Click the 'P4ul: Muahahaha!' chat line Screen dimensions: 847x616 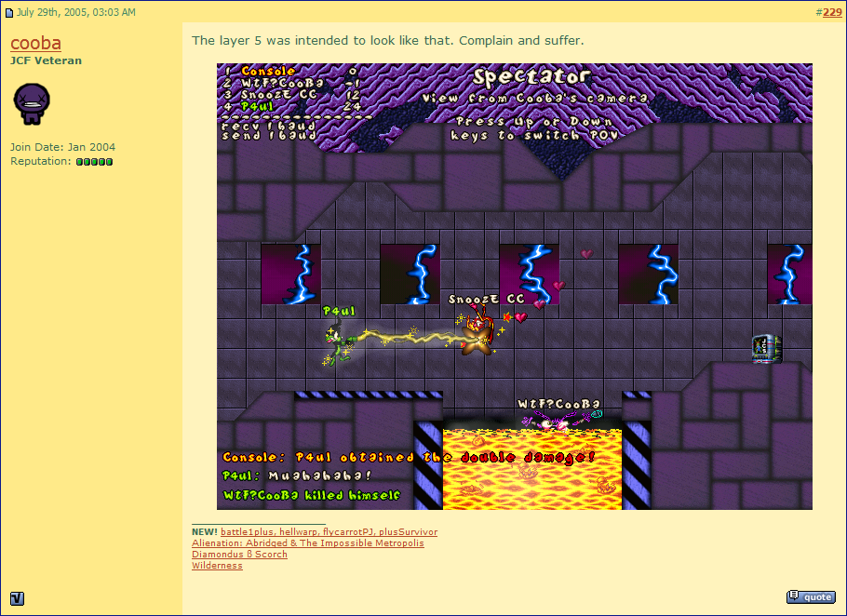[x=297, y=475]
